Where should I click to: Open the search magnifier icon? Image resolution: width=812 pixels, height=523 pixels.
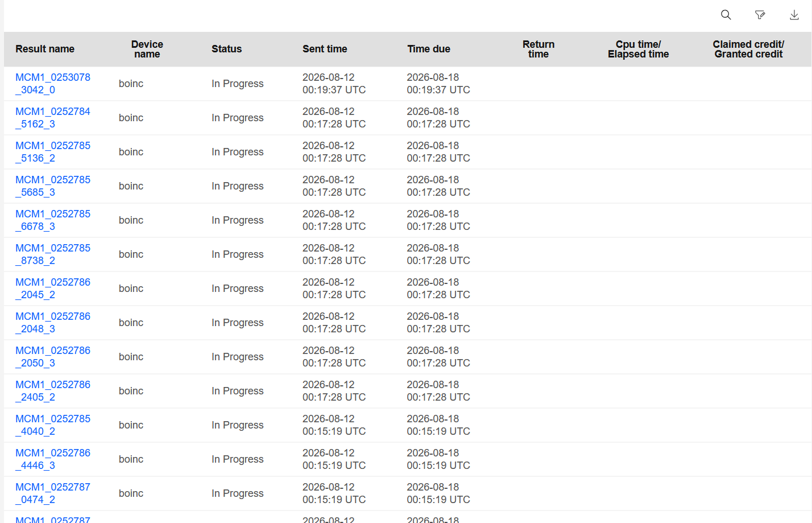click(726, 15)
